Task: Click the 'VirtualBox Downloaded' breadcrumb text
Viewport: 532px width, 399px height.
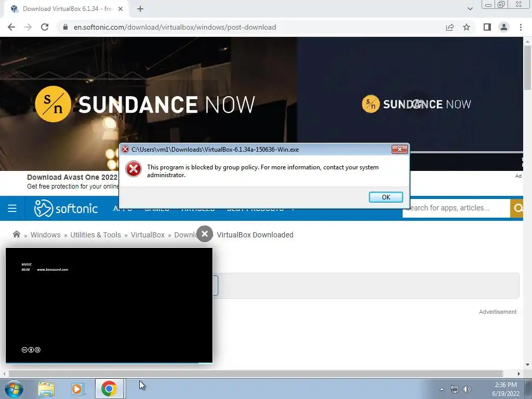Action: coord(255,235)
